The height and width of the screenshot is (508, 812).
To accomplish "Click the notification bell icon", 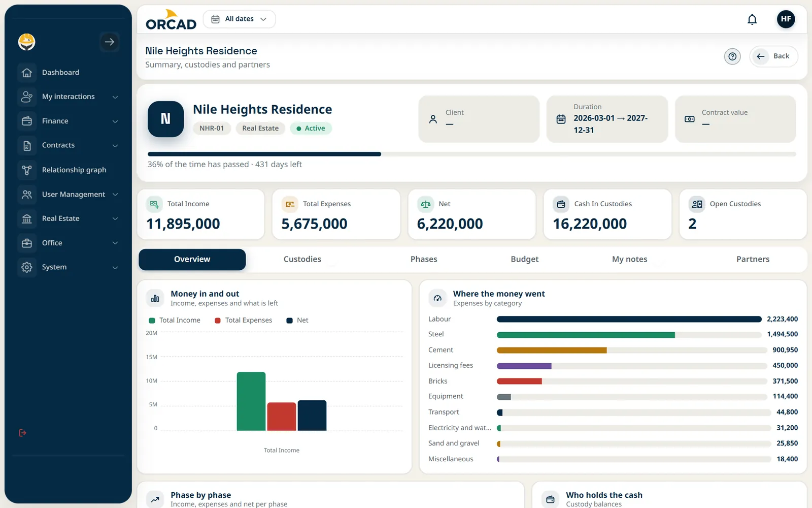I will click(x=752, y=19).
